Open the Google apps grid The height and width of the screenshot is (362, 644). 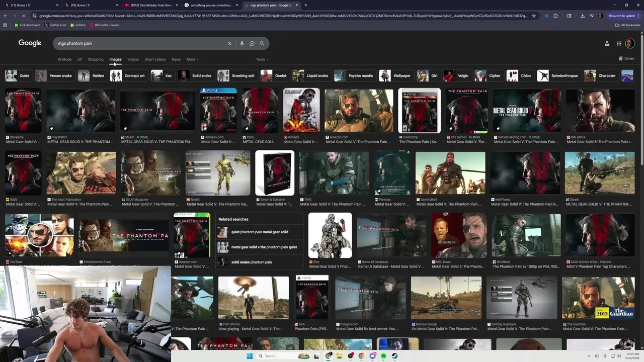[x=619, y=44]
